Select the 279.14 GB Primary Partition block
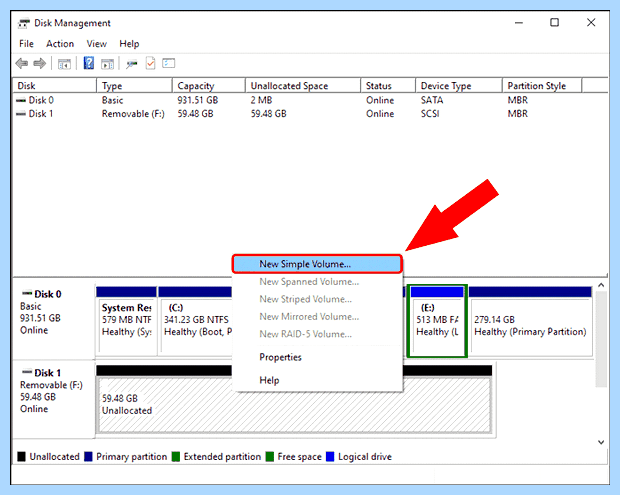 coord(531,321)
